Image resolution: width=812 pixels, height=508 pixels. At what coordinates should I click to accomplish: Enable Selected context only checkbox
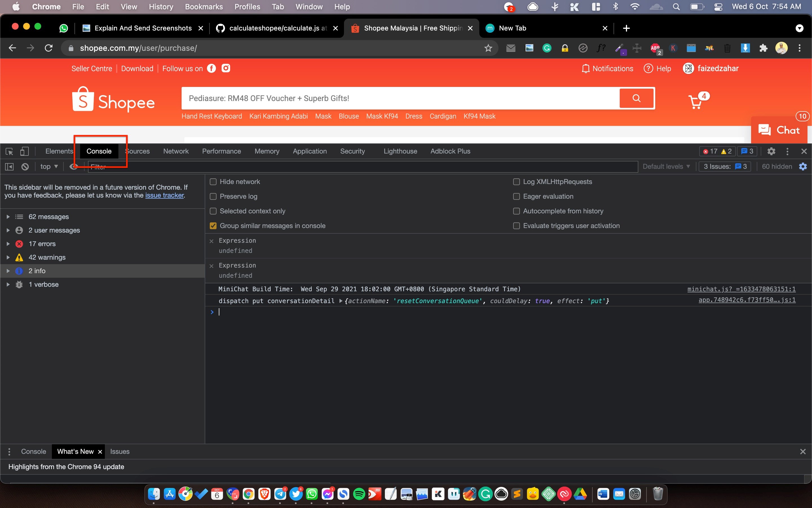(x=213, y=211)
